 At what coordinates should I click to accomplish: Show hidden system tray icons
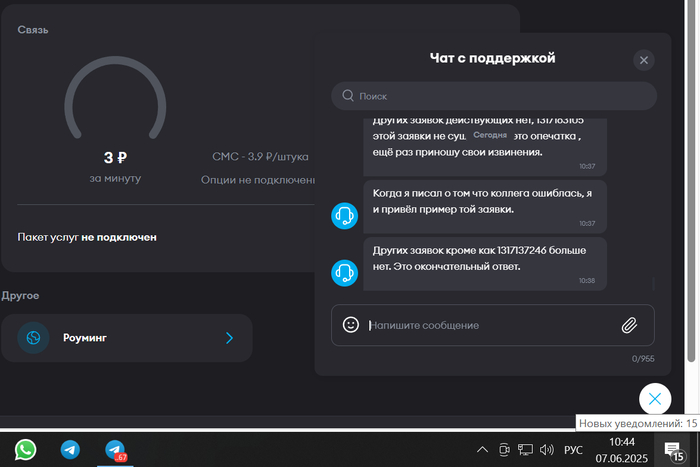point(482,450)
